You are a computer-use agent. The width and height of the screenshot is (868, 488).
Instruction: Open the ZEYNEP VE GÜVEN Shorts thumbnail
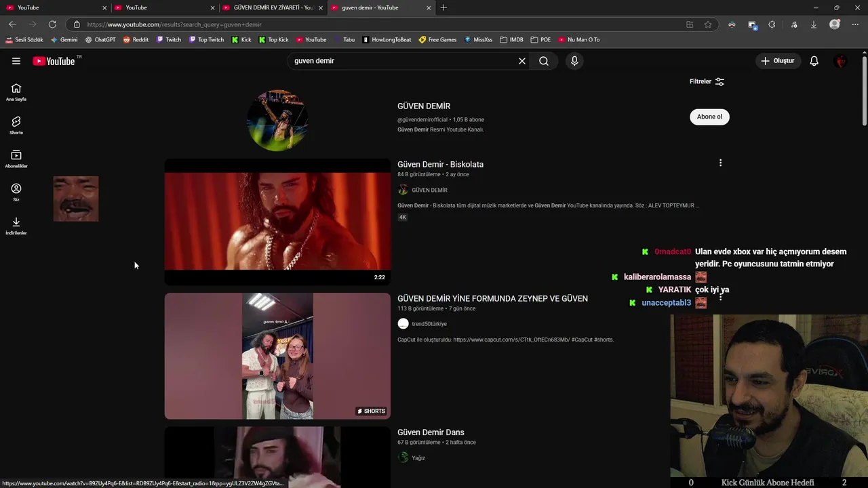coord(277,356)
